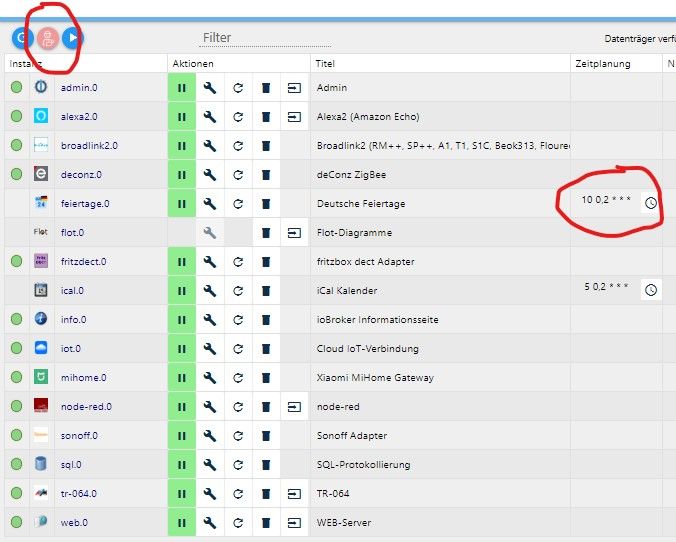Image resolution: width=676 pixels, height=542 pixels.
Task: Click the Alexa adapter logo icon
Action: pos(41,116)
